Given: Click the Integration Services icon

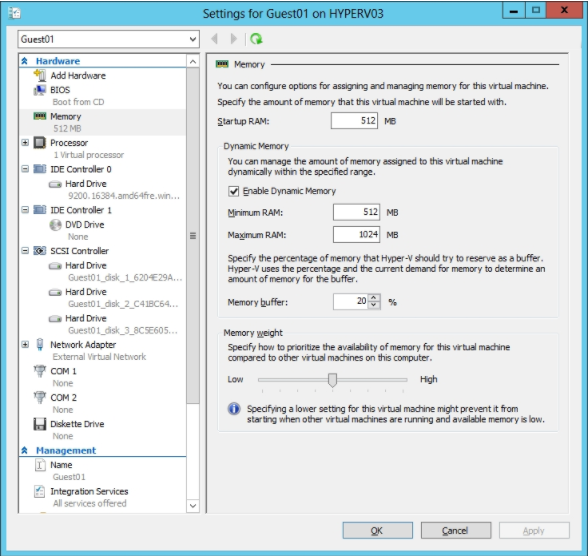Looking at the screenshot, I should pos(40,492).
